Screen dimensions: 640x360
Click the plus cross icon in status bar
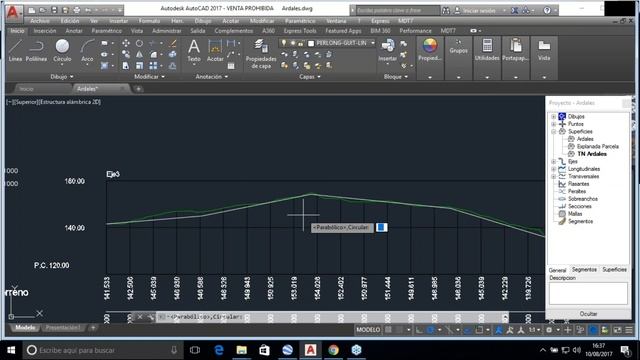coord(567,330)
